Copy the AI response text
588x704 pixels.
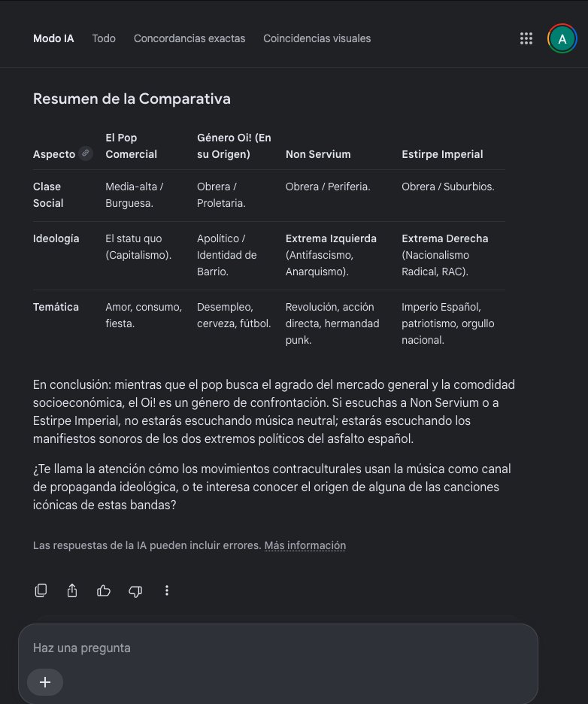(x=41, y=590)
